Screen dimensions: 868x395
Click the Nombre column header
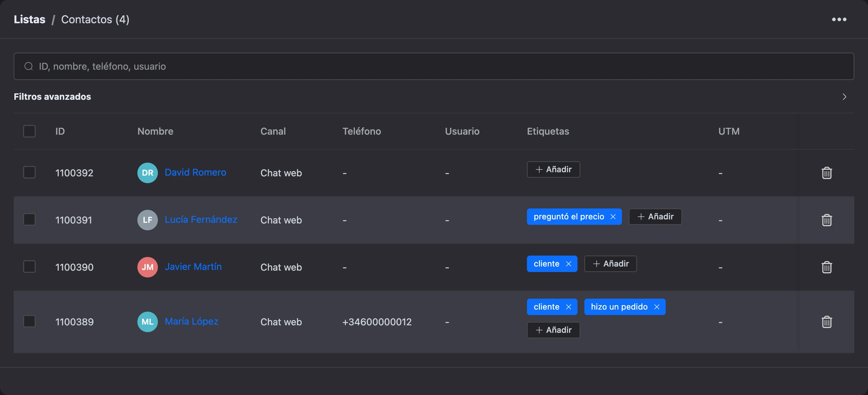[x=155, y=131]
